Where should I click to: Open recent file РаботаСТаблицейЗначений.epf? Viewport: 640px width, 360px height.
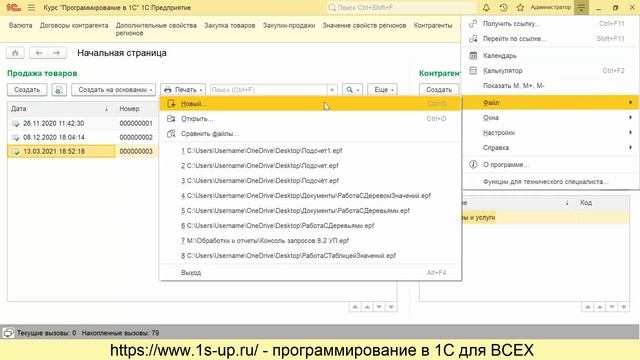(x=289, y=256)
